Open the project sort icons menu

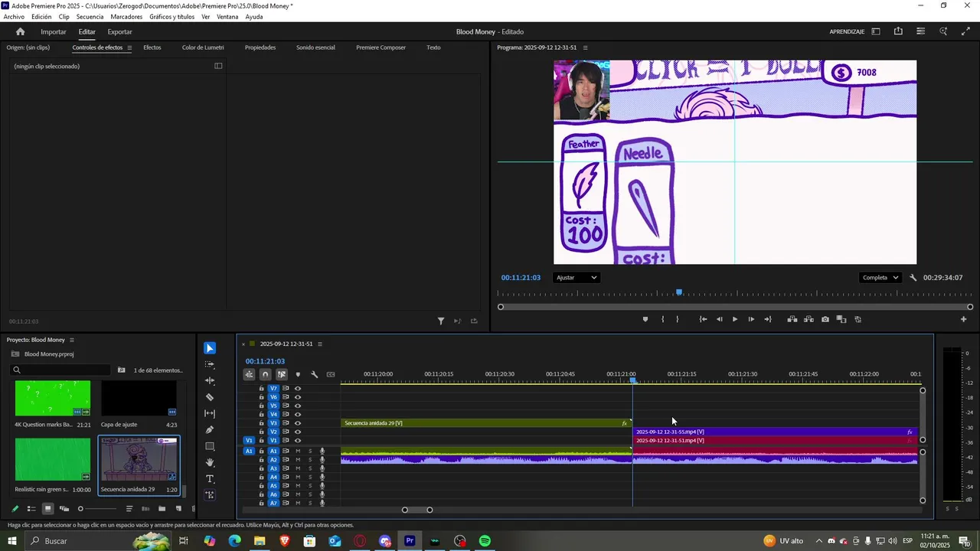[x=129, y=509]
